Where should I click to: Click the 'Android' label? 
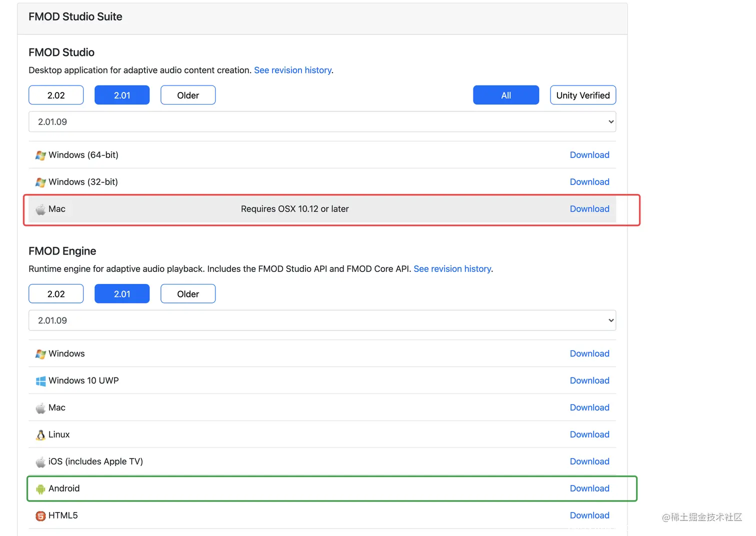pyautogui.click(x=64, y=488)
